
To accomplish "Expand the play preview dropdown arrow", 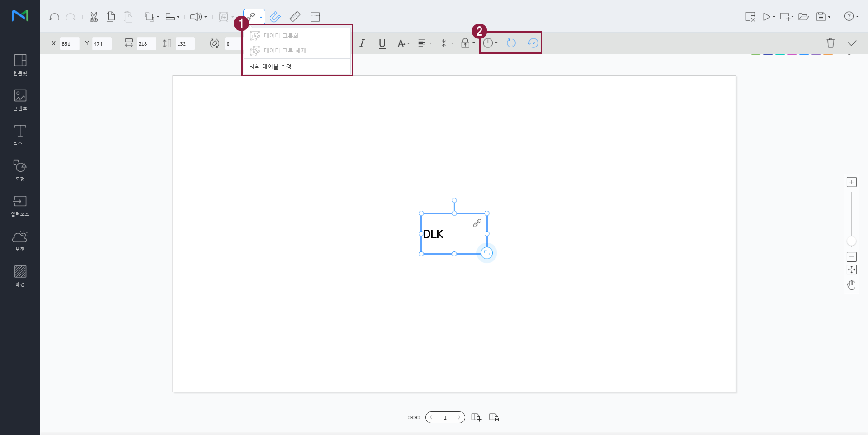I will click(x=774, y=17).
